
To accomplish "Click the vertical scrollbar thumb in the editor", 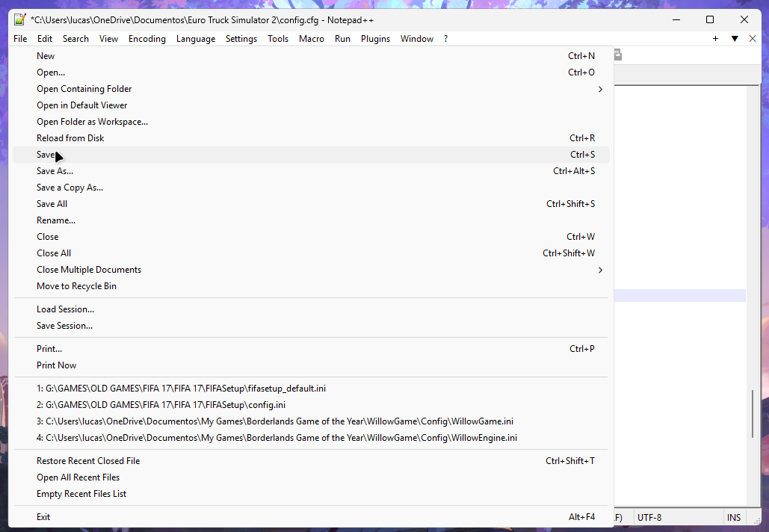I will (753, 413).
